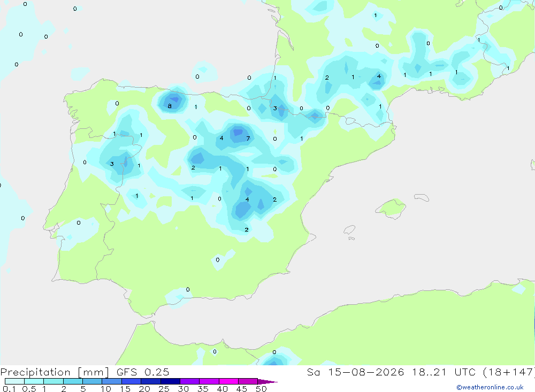Image resolution: width=535 pixels, height=392 pixels.
Task: Select the 45–50 mm legend swatch
Action: pos(248,381)
